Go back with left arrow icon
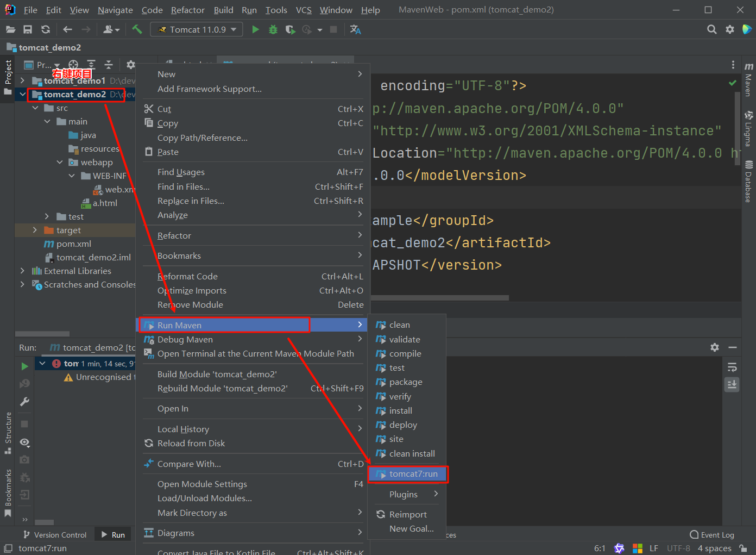Viewport: 756px width, 555px height. (67, 29)
